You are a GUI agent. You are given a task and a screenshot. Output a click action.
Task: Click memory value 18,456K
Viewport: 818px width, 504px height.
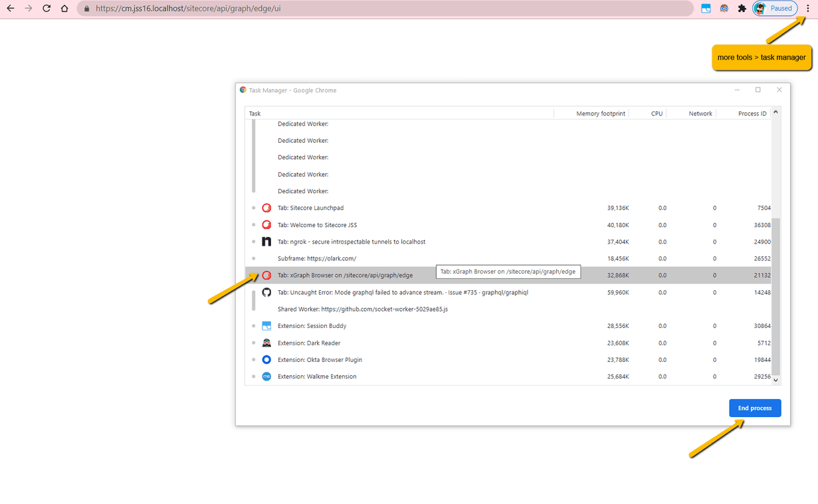[x=618, y=258]
